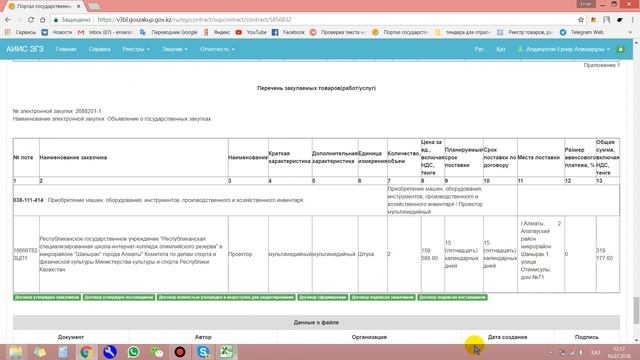Go to the Главная menu item
640x360 pixels.
coord(66,49)
